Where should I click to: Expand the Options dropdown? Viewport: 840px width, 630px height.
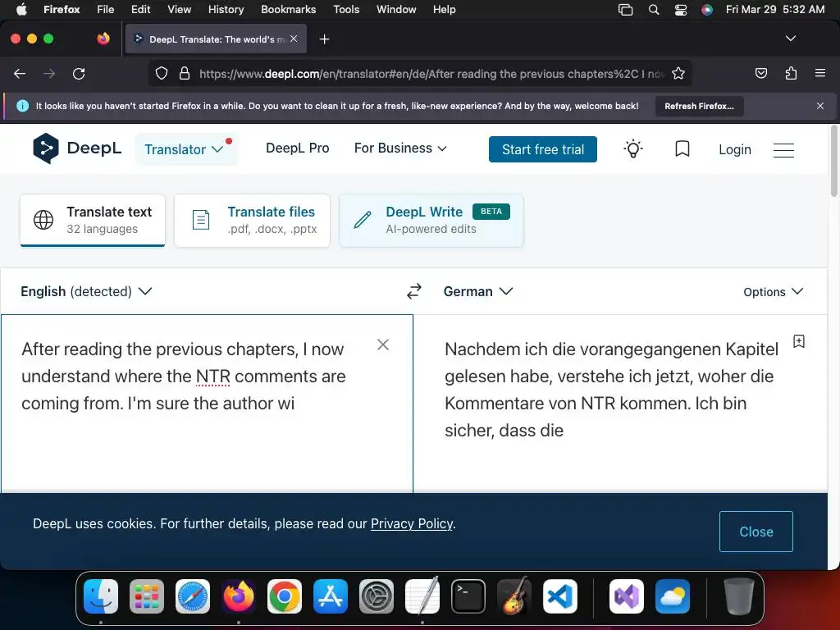pos(773,292)
